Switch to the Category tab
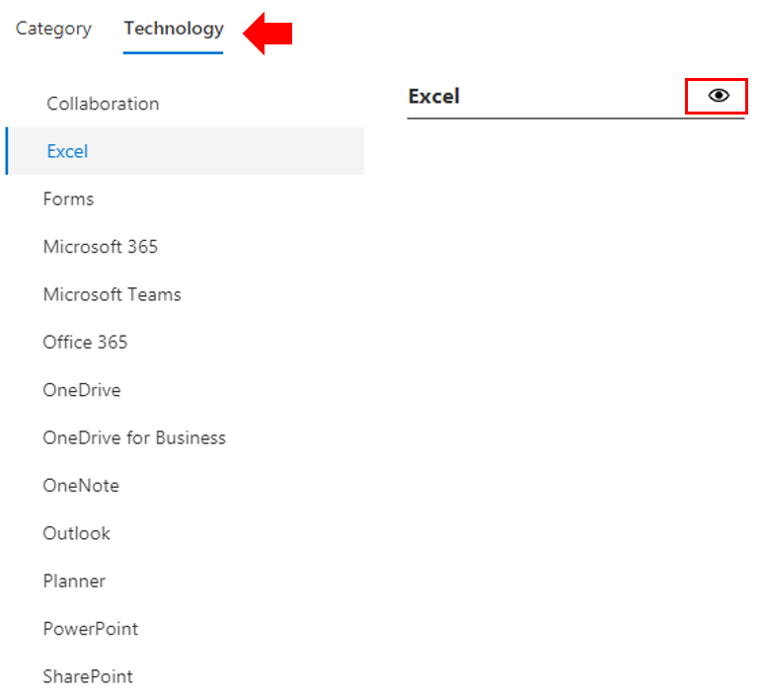 coord(53,30)
